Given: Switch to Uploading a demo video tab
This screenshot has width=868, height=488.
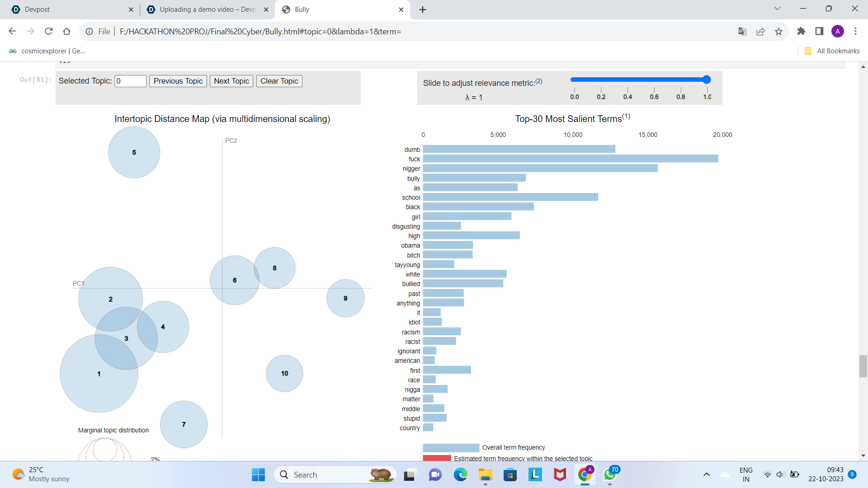Looking at the screenshot, I should tap(207, 9).
